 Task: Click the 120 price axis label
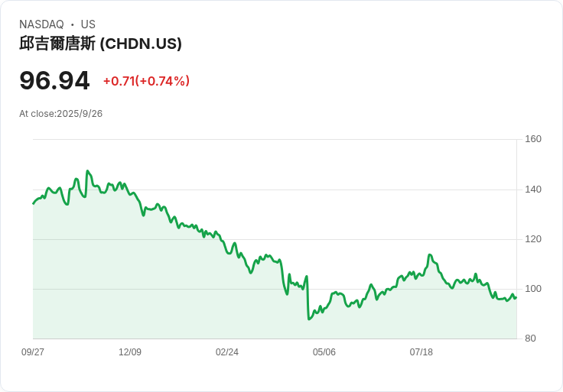533,239
